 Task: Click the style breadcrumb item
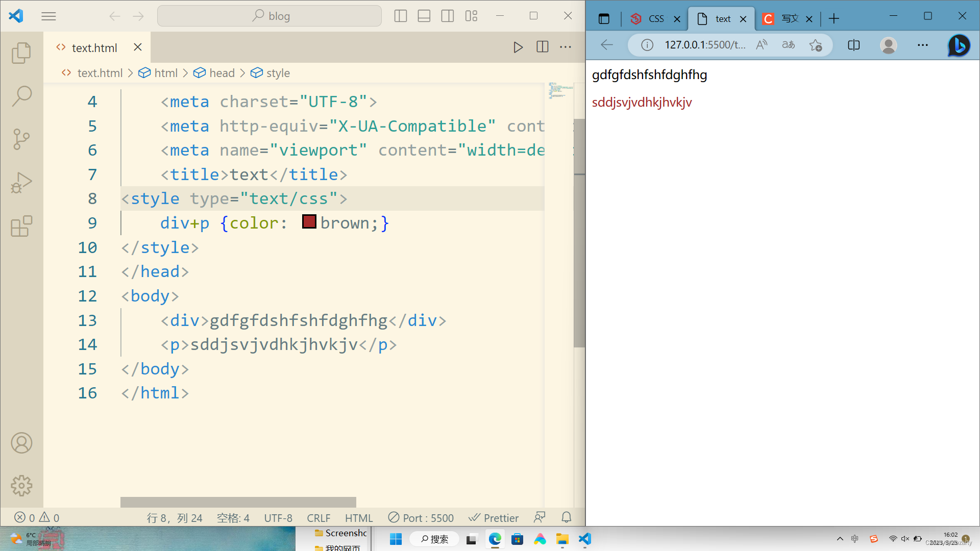click(x=271, y=73)
